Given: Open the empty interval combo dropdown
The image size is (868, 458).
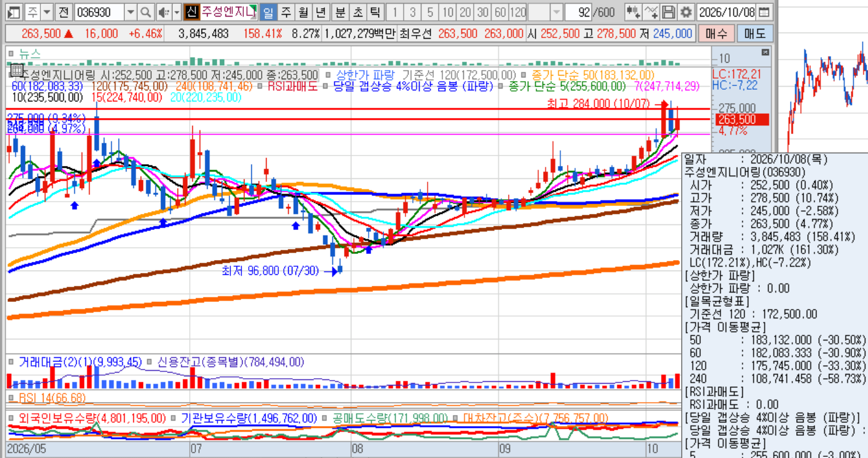Looking at the screenshot, I should pos(555,12).
